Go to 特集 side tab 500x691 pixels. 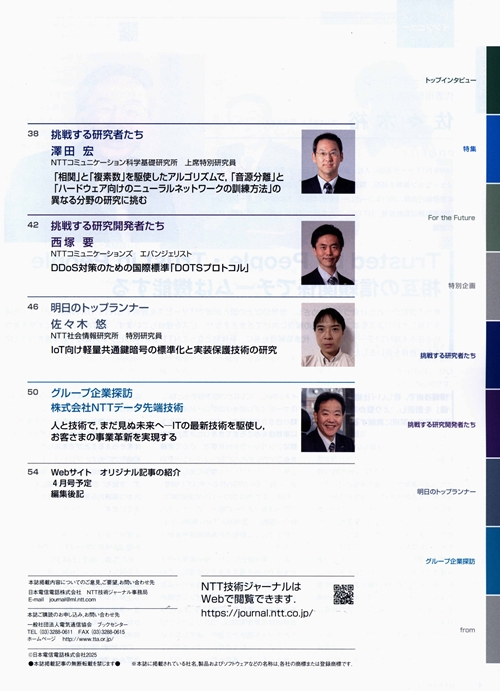click(x=469, y=149)
